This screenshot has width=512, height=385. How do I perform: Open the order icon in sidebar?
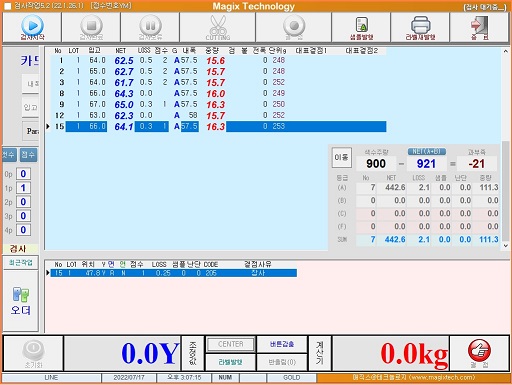pyautogui.click(x=21, y=301)
